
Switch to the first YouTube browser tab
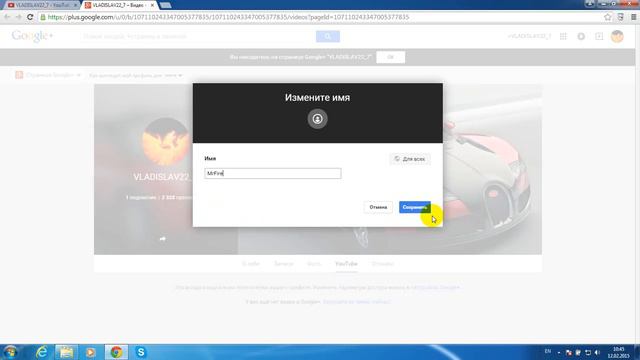(42, 5)
